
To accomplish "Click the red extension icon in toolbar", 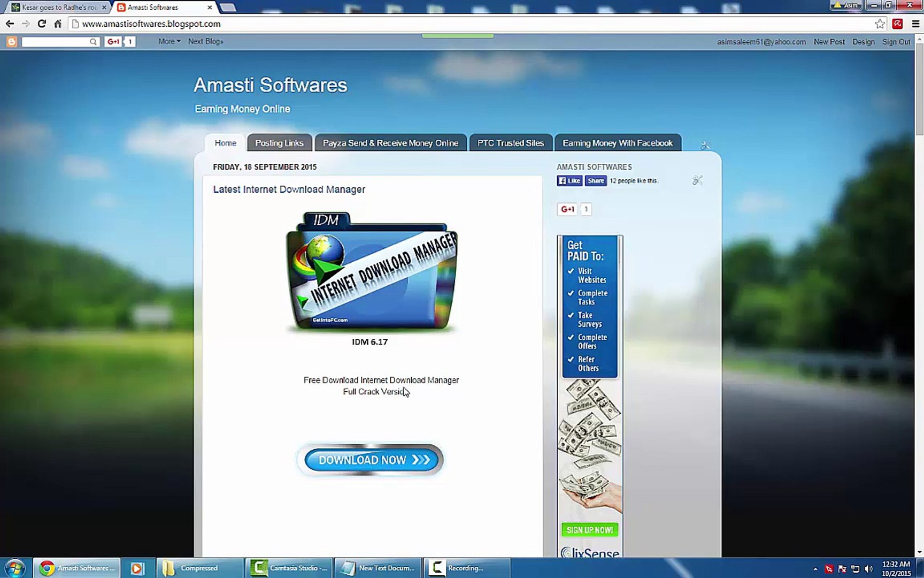I will pyautogui.click(x=898, y=24).
